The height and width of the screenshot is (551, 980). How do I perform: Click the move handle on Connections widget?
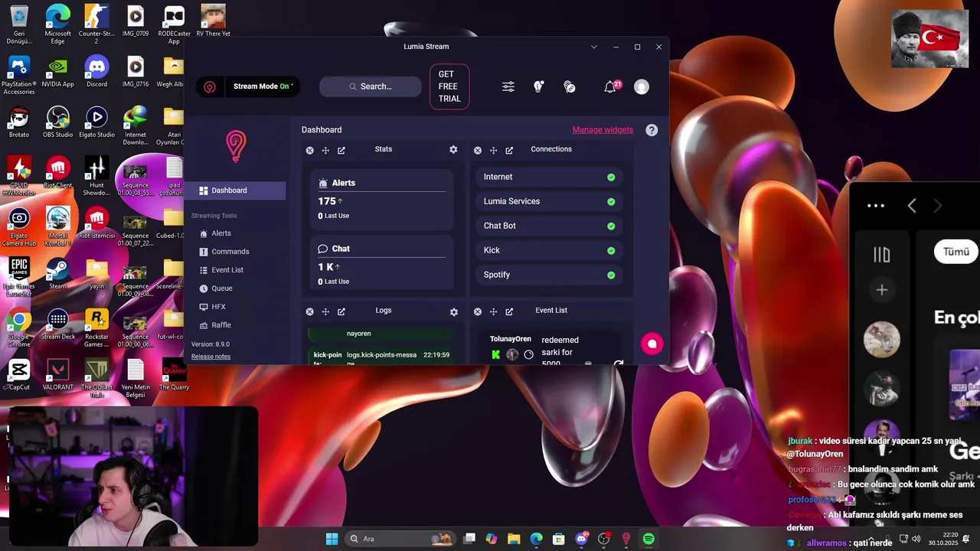pos(493,150)
